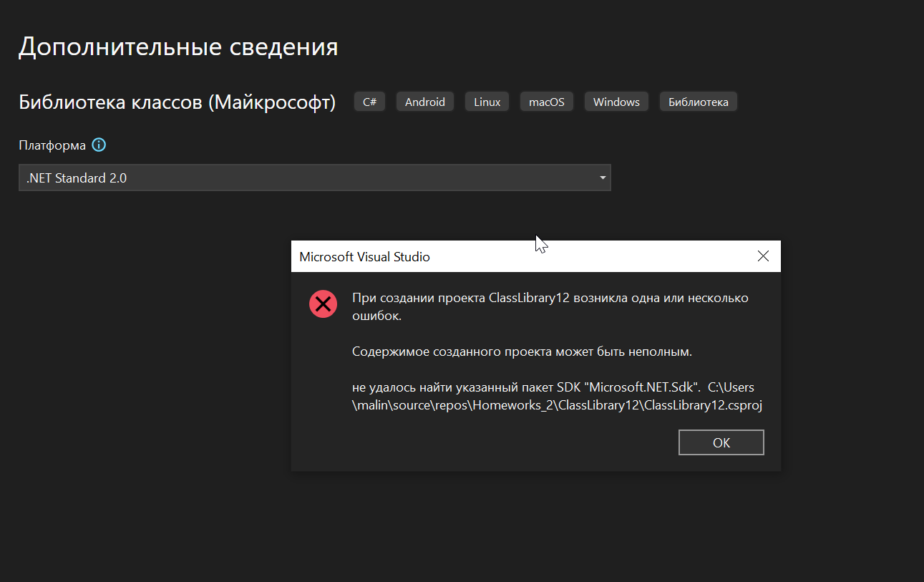Click the Библиотека классов (Майкрософт) title
This screenshot has width=924, height=582.
coord(177,102)
